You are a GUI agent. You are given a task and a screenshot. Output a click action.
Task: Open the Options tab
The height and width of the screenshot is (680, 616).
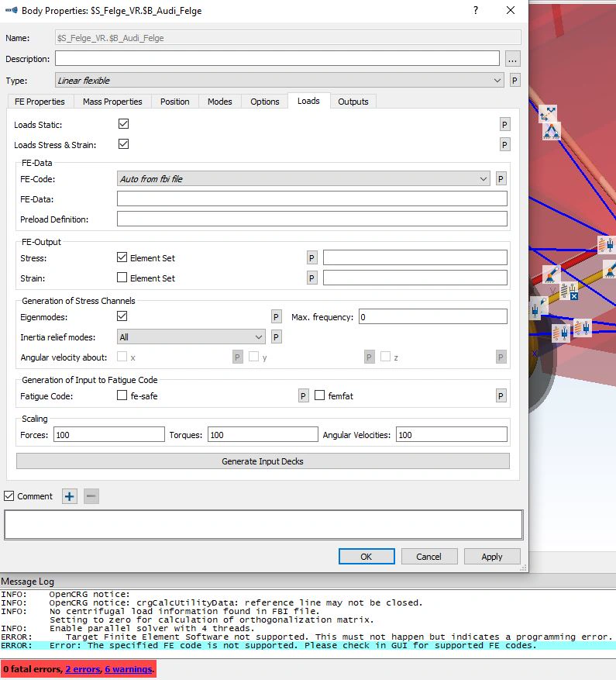tap(265, 102)
